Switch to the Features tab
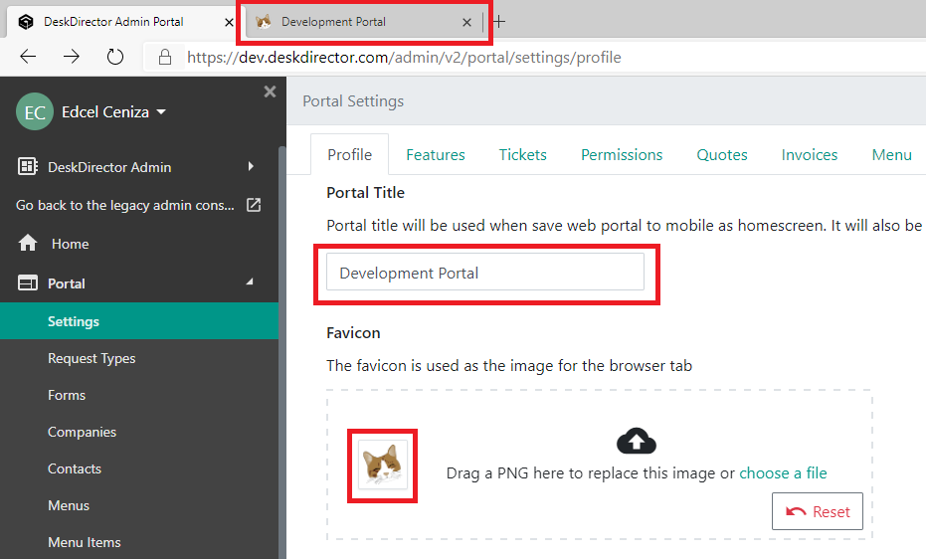926x560 pixels. coord(436,154)
